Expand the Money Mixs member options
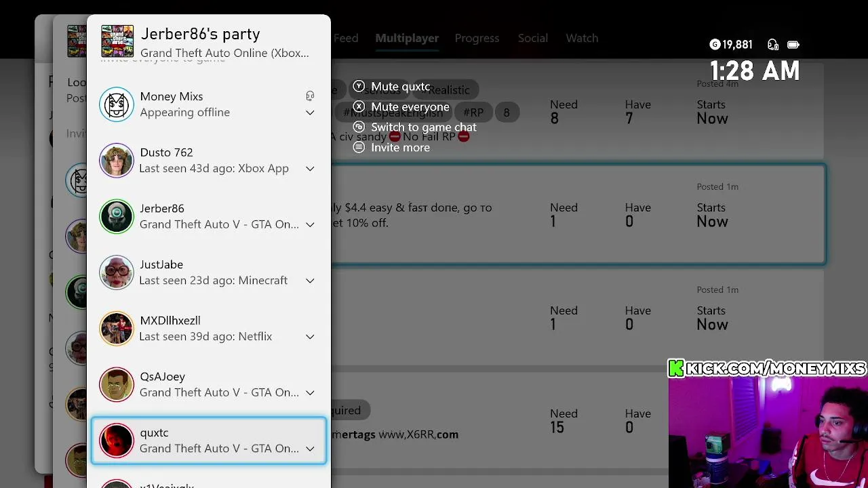Viewport: 868px width, 488px height. [310, 113]
